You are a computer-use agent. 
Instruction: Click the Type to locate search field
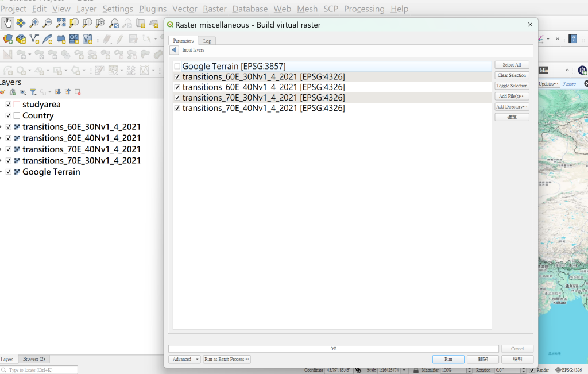(39, 370)
